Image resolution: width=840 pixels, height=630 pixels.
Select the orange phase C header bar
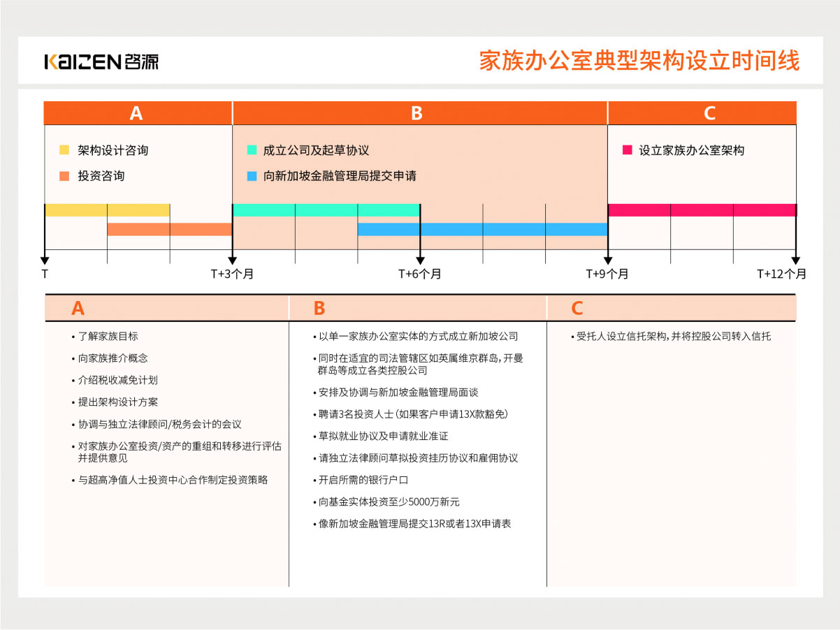click(x=702, y=113)
